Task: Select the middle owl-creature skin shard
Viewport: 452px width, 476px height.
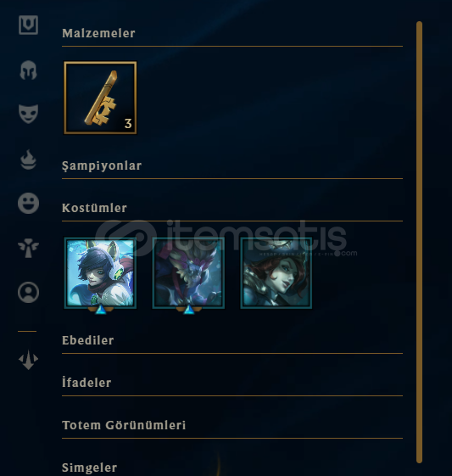Action: pyautogui.click(x=188, y=273)
